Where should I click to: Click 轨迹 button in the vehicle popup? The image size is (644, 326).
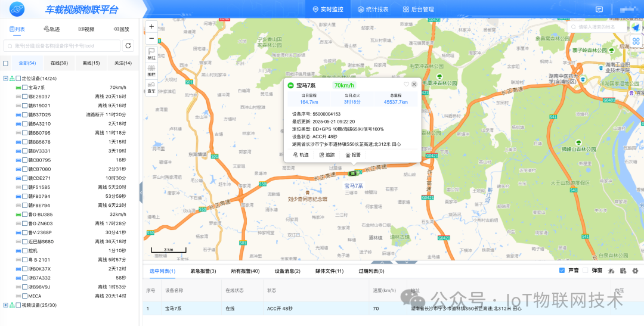(x=301, y=155)
